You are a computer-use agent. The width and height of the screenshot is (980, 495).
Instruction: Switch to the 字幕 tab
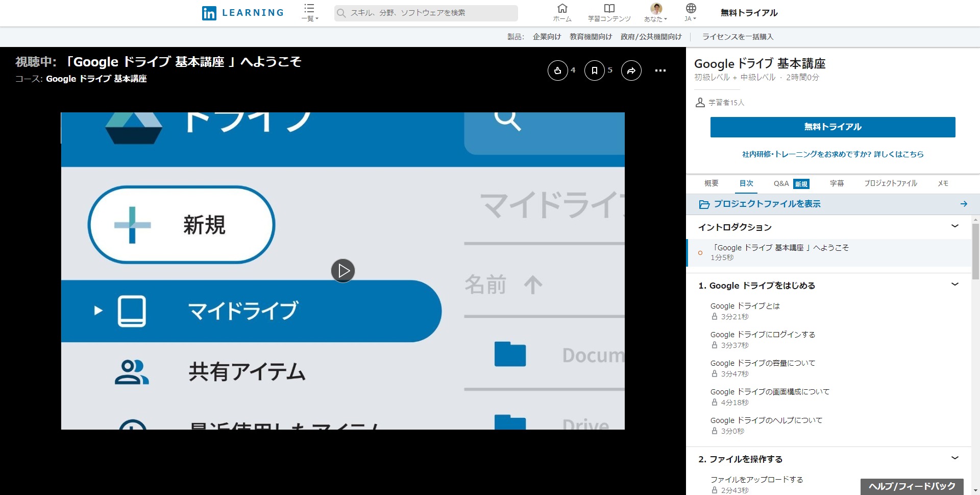pyautogui.click(x=837, y=183)
